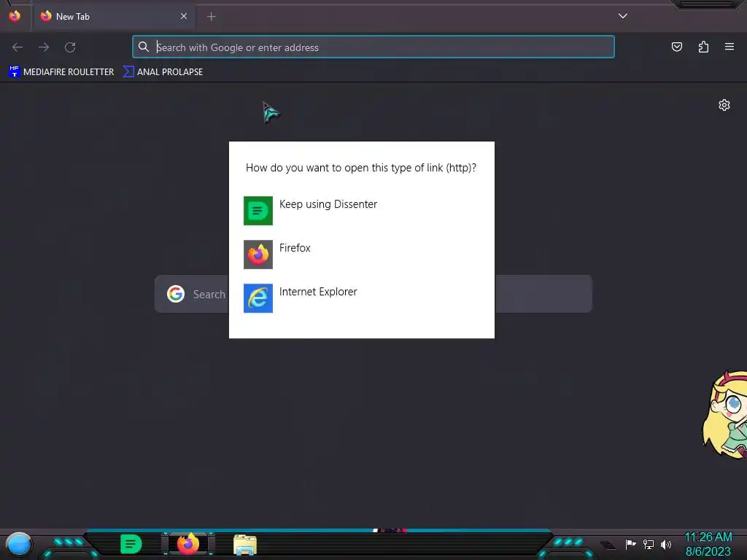Choose Keep using Dissenter option
Image resolution: width=747 pixels, height=560 pixels.
click(362, 211)
